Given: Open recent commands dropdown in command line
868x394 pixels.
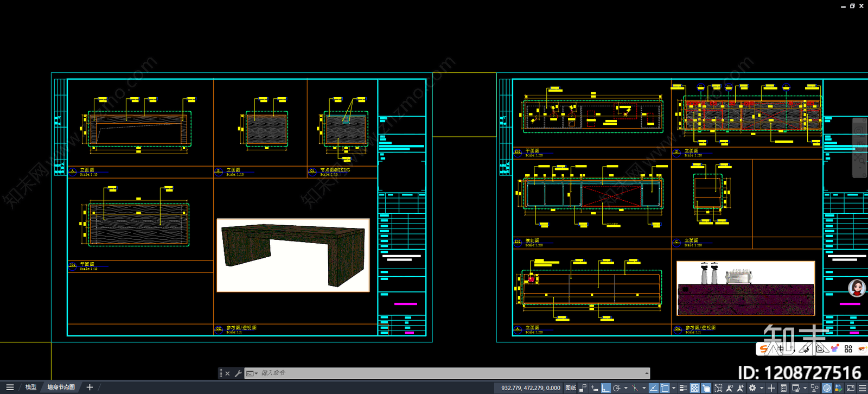Looking at the screenshot, I should (x=252, y=373).
